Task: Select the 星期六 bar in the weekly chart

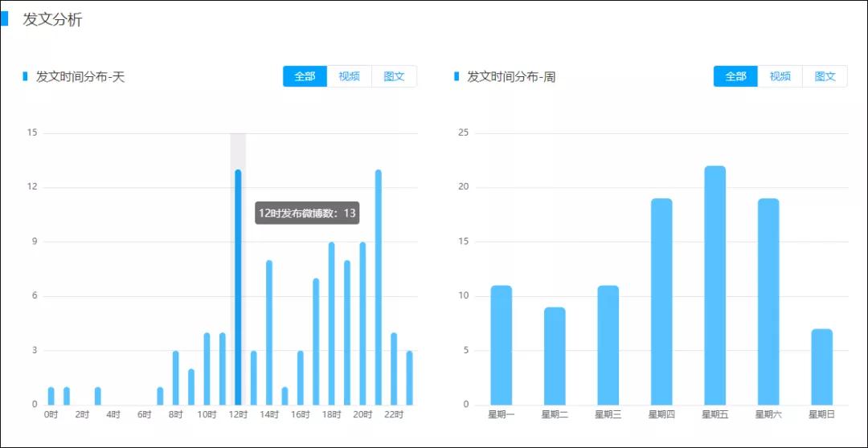Action: coord(768,302)
